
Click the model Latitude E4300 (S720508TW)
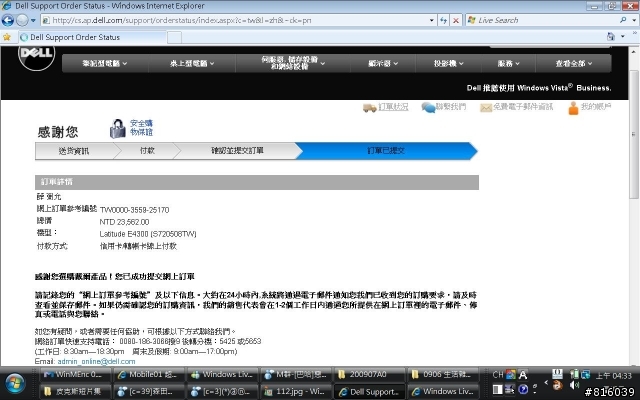pyautogui.click(x=148, y=234)
